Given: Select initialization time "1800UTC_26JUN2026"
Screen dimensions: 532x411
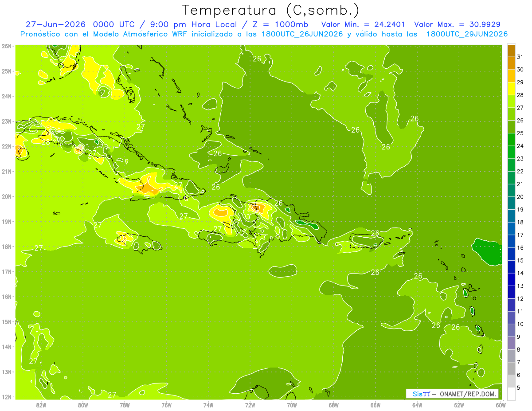Looking at the screenshot, I should click(x=300, y=34).
